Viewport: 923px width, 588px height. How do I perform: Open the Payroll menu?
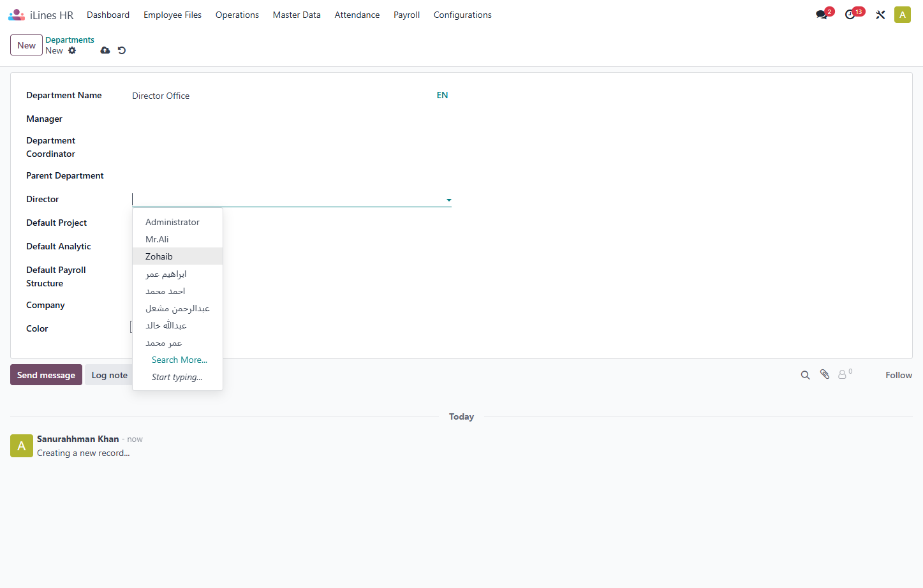[406, 15]
